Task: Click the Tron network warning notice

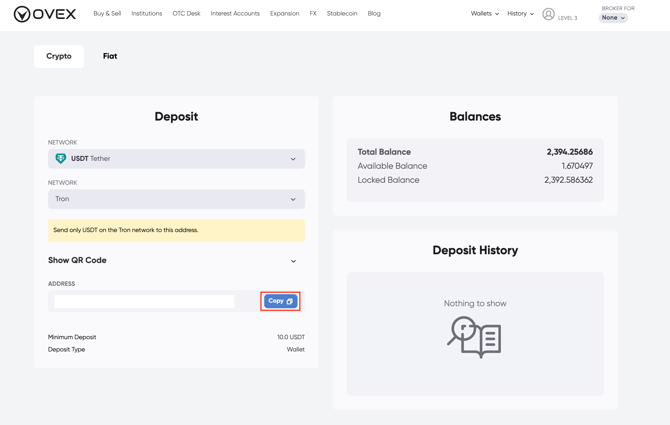Action: [x=176, y=230]
